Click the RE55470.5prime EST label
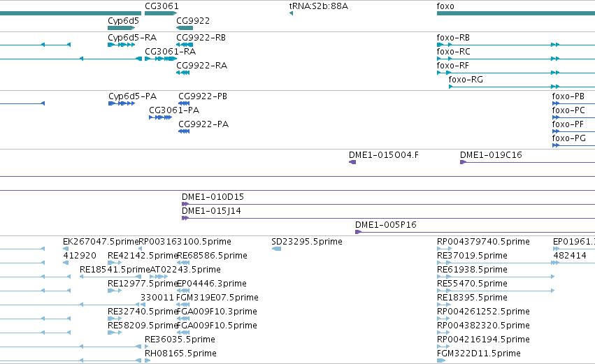Image resolution: width=595 pixels, height=364 pixels. (472, 284)
